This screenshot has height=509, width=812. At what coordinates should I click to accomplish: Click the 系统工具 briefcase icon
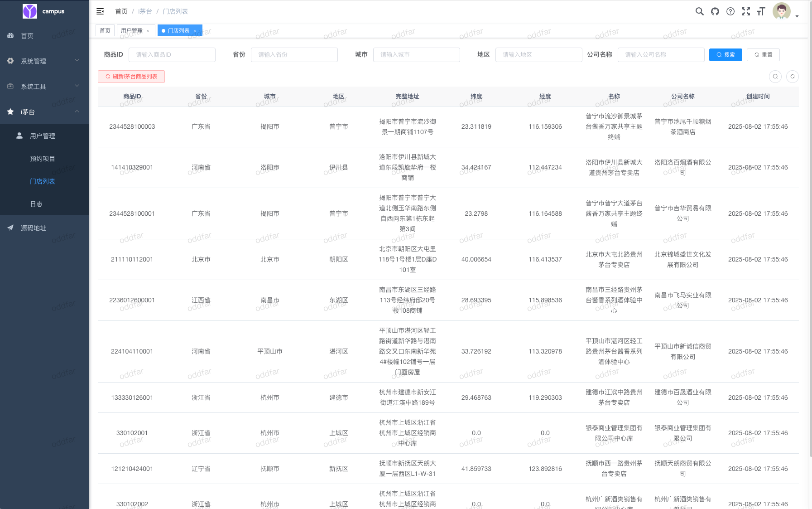(x=10, y=86)
